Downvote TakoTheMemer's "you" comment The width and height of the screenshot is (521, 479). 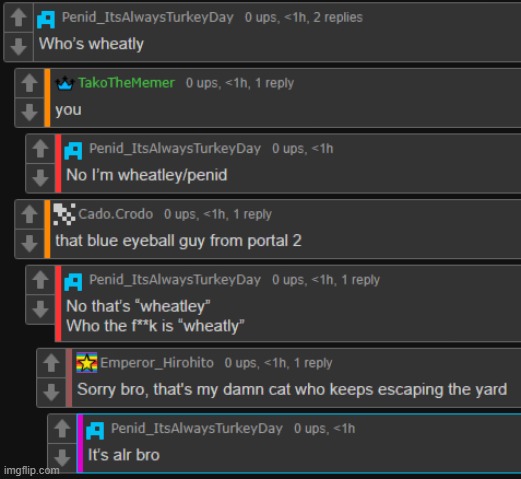(29, 112)
